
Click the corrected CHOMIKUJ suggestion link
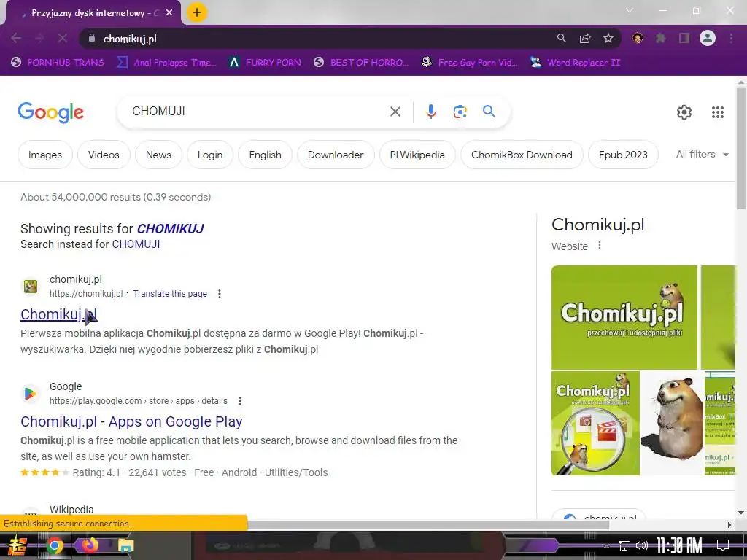(x=170, y=228)
